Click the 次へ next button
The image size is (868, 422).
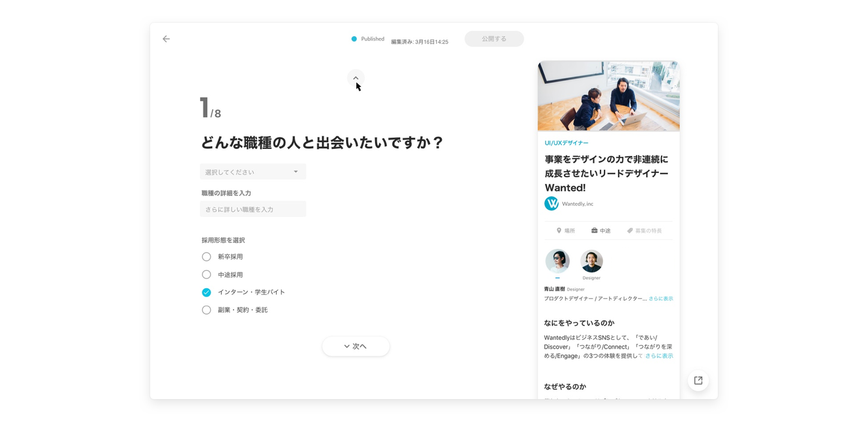tap(356, 347)
